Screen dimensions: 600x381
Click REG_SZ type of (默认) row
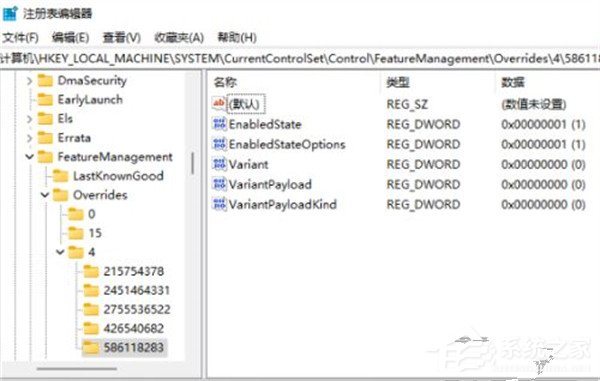407,104
